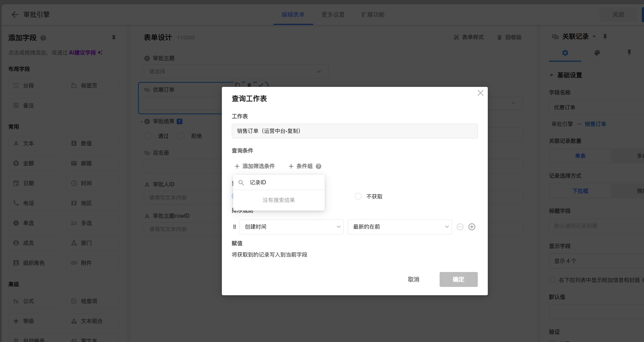Collapse the 基础设置 section
644x342 pixels.
click(x=551, y=75)
